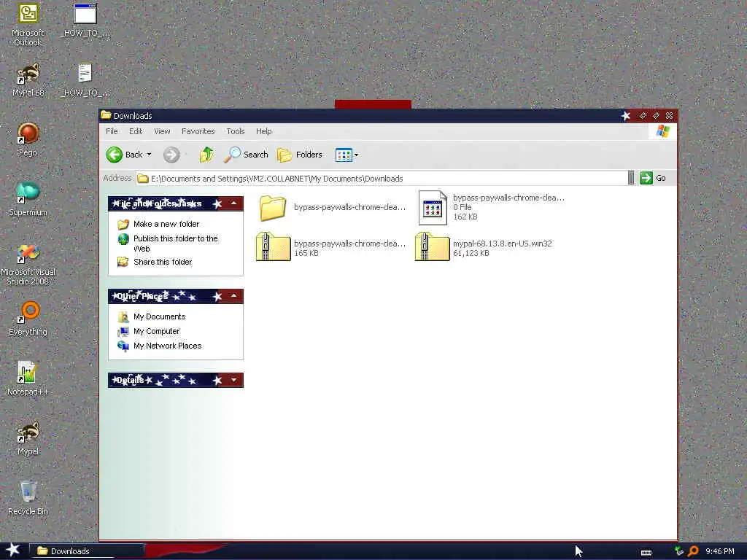The image size is (747, 560).
Task: Launch the Mypal desktop shortcut
Action: (28, 438)
